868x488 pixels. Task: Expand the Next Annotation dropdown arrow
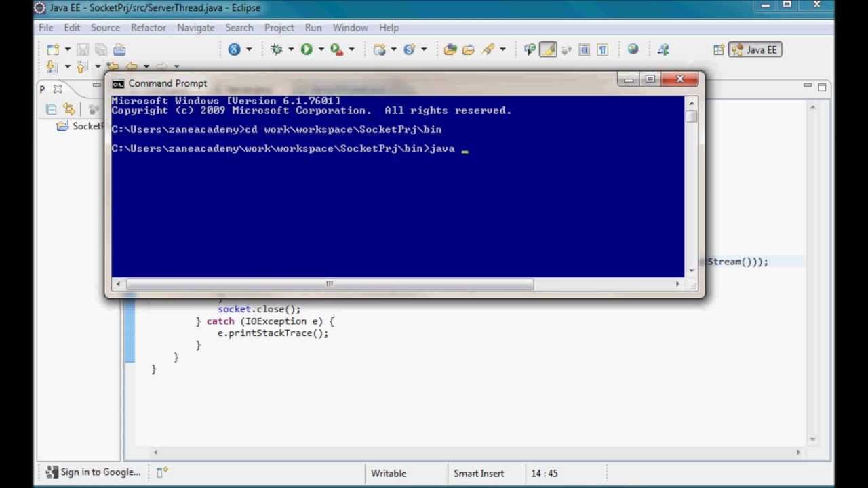click(67, 66)
